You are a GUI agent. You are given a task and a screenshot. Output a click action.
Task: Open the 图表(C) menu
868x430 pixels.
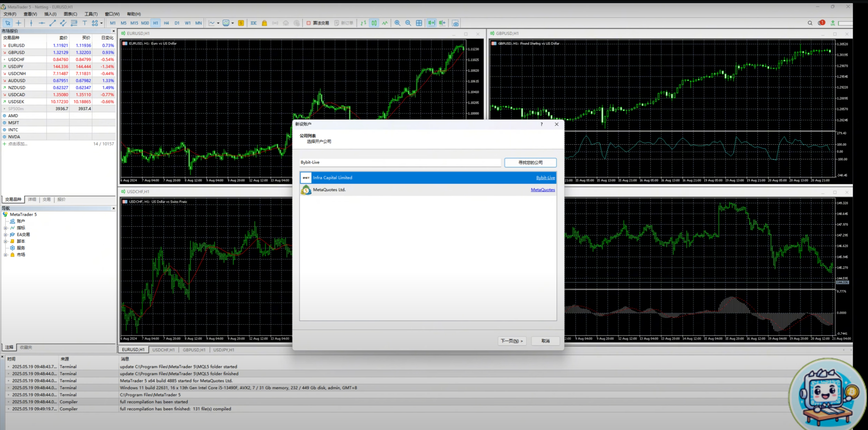tap(70, 14)
